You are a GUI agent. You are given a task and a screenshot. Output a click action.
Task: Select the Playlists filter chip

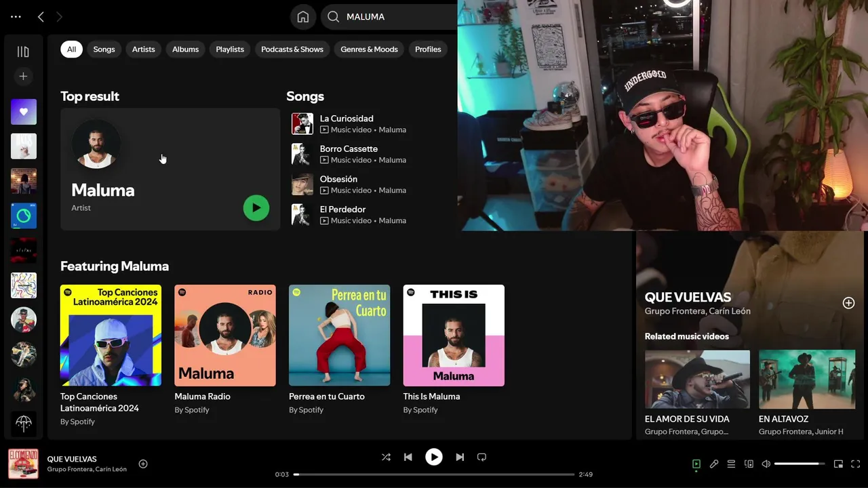tap(230, 49)
